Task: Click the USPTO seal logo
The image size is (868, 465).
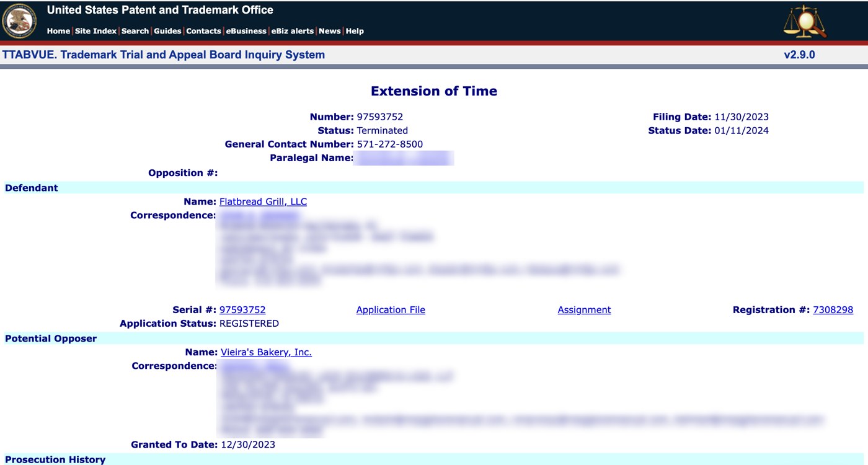Action: 20,20
